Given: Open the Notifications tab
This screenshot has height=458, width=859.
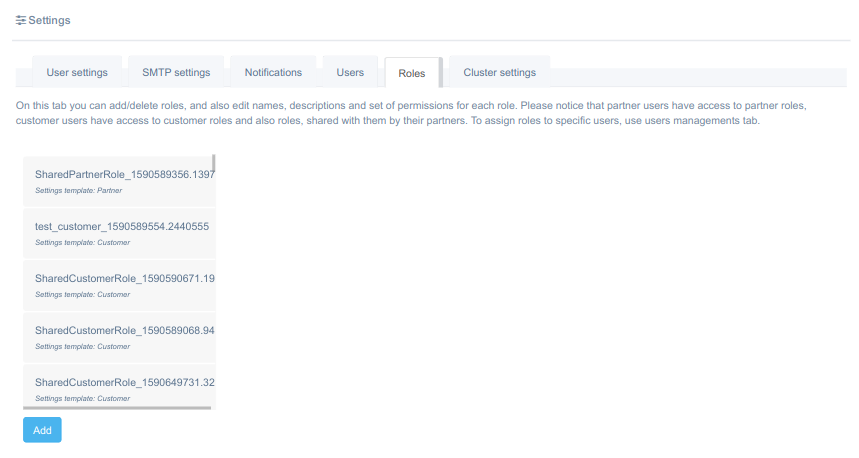Looking at the screenshot, I should point(273,72).
